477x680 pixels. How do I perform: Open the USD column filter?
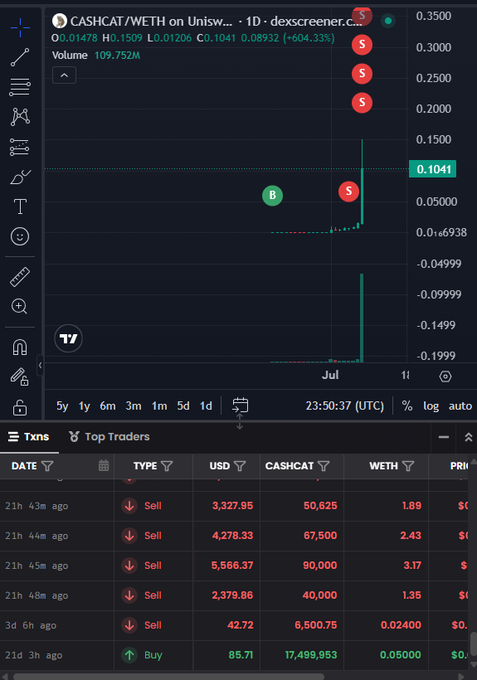point(239,466)
